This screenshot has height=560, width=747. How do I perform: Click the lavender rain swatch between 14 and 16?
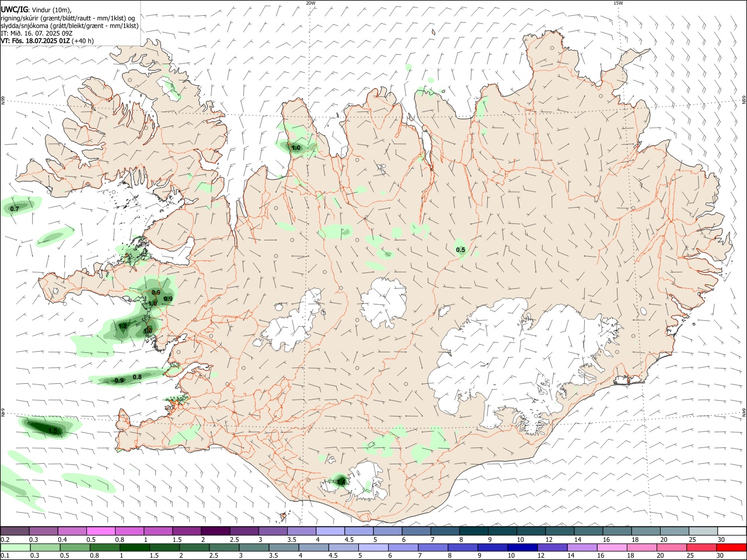coord(582,547)
